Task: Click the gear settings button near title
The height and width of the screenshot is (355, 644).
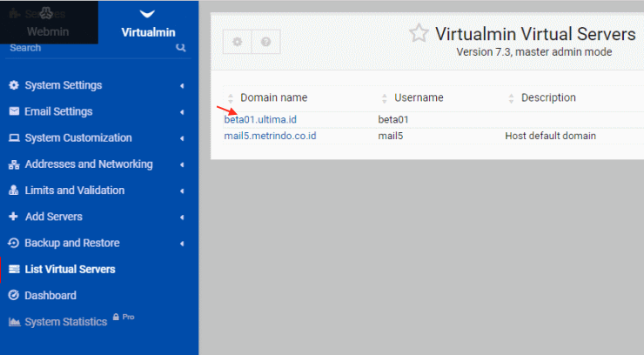Action: click(237, 42)
